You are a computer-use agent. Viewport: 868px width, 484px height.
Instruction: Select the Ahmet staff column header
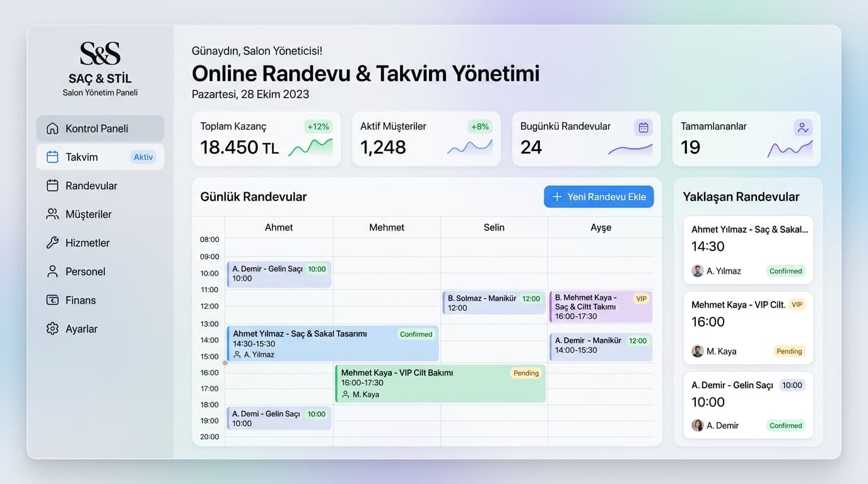[279, 228]
